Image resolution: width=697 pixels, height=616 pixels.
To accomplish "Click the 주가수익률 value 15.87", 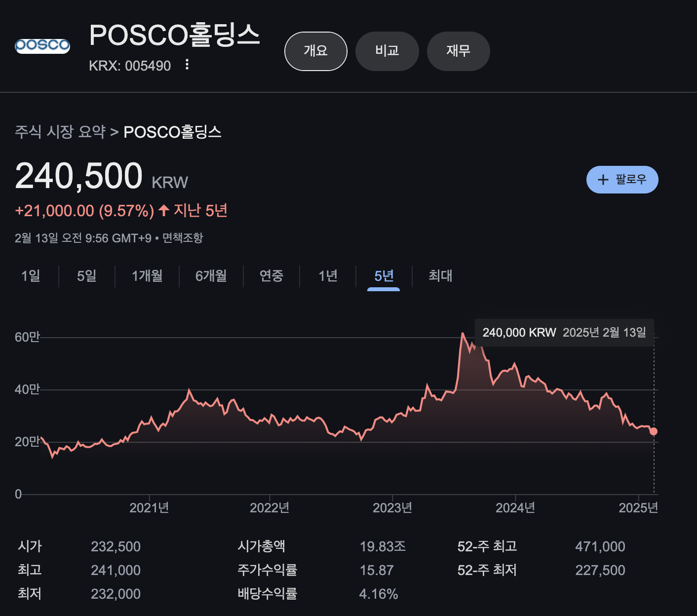I will click(377, 571).
